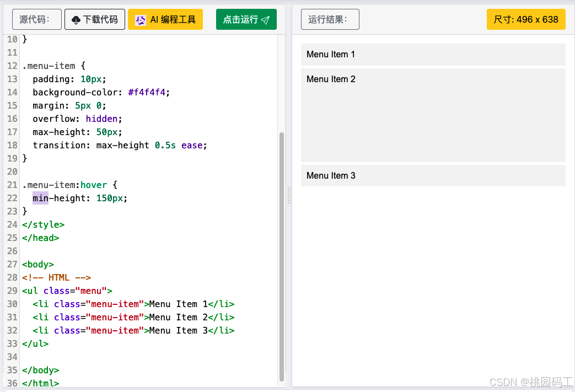Click the #f4f4f4 color value
575x392 pixels.
pyautogui.click(x=147, y=93)
